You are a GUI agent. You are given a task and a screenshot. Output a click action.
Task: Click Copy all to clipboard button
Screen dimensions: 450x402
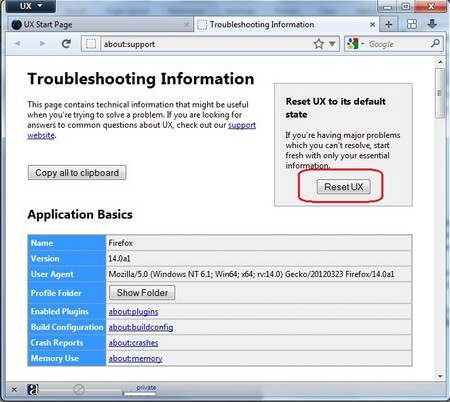(x=77, y=173)
